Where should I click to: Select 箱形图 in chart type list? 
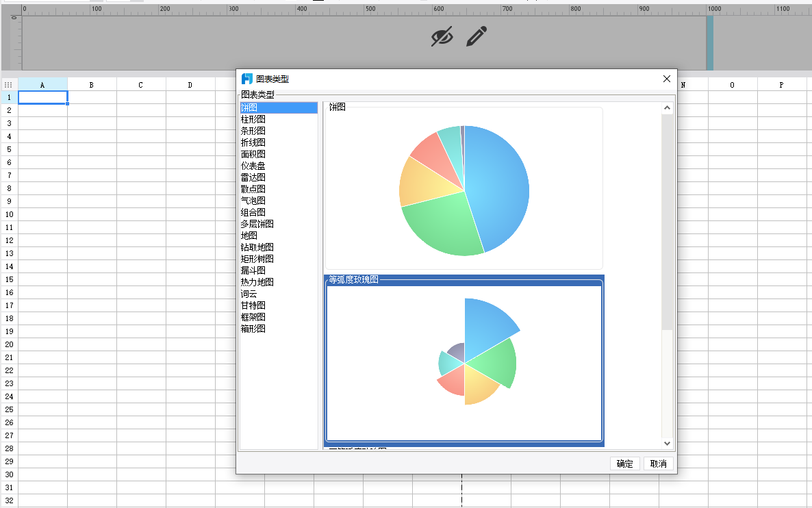[279, 329]
